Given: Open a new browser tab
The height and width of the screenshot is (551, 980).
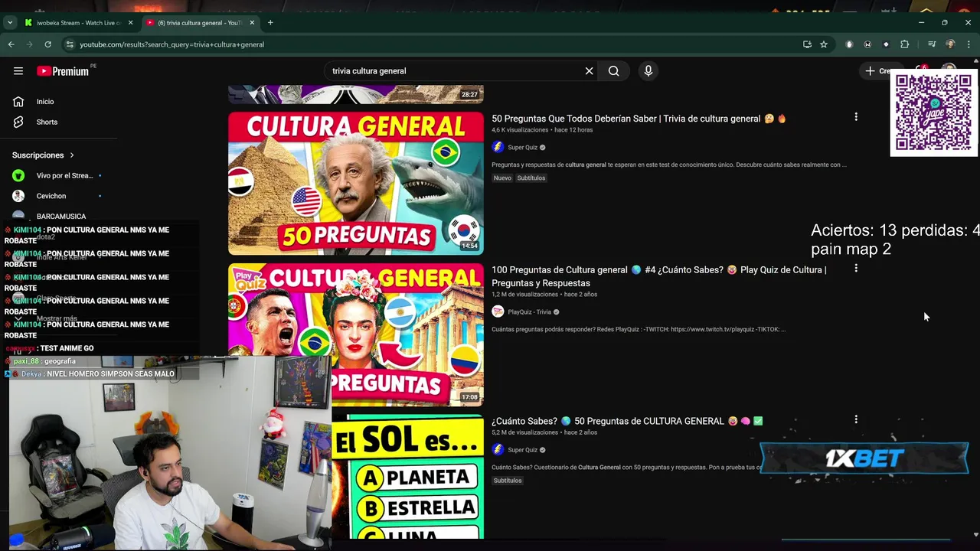Looking at the screenshot, I should [270, 23].
